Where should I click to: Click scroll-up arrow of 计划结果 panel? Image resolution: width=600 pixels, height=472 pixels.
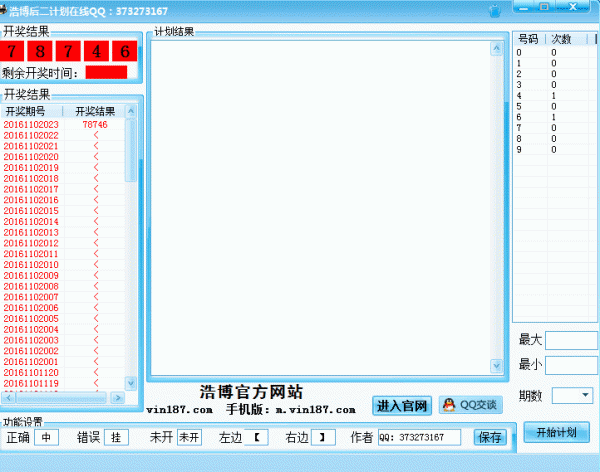(x=496, y=49)
